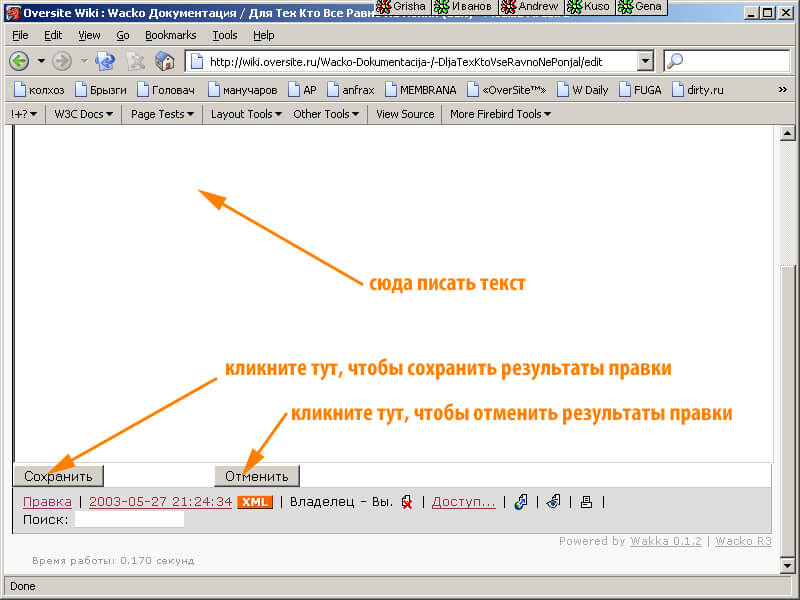This screenshot has width=800, height=600.
Task: Expand the Layout Tools dropdown
Action: (245, 114)
